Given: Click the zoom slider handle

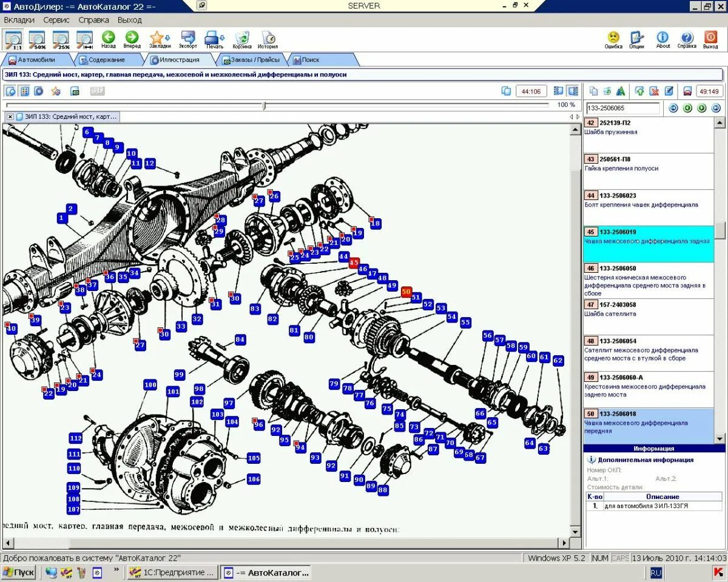Looking at the screenshot, I should 263,105.
